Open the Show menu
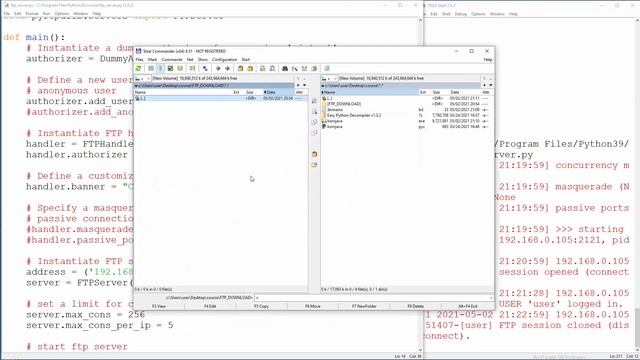Screen dimensions: 640x360 pyautogui.click(x=202, y=60)
